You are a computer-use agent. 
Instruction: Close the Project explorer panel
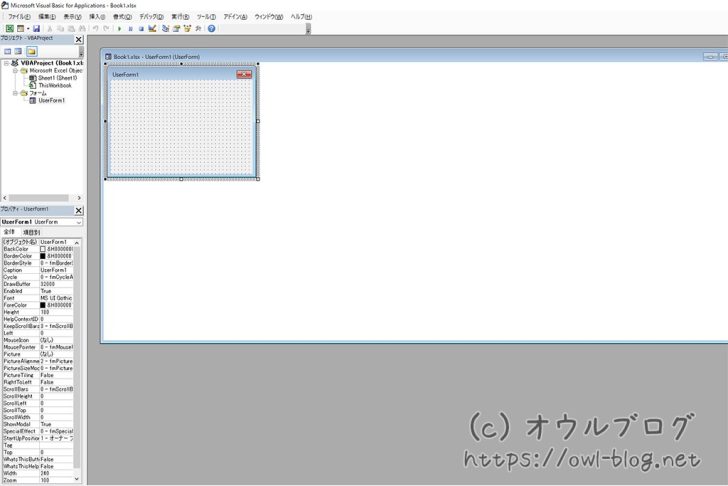tap(79, 40)
